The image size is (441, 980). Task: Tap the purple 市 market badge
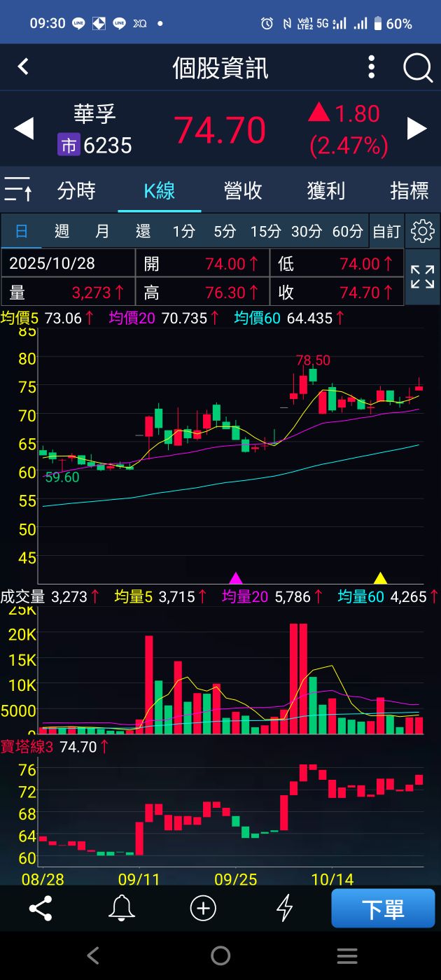[x=69, y=145]
